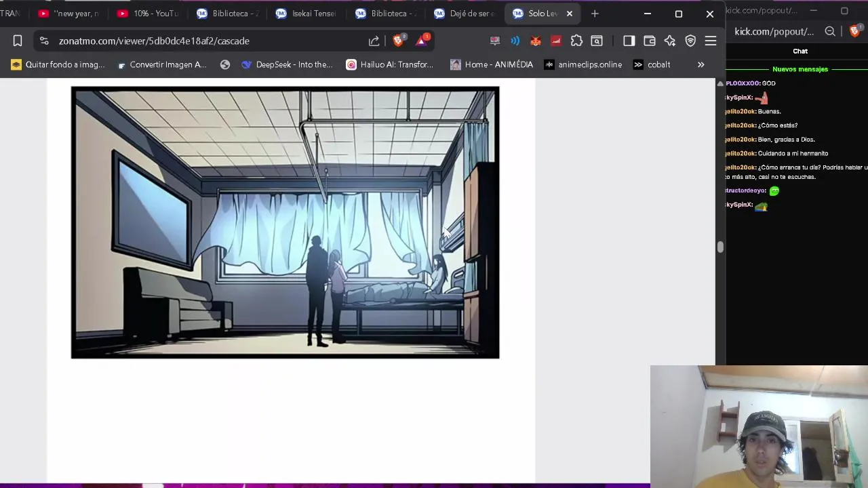
Task: Click the "Chat" header in Kick window
Action: click(x=800, y=52)
